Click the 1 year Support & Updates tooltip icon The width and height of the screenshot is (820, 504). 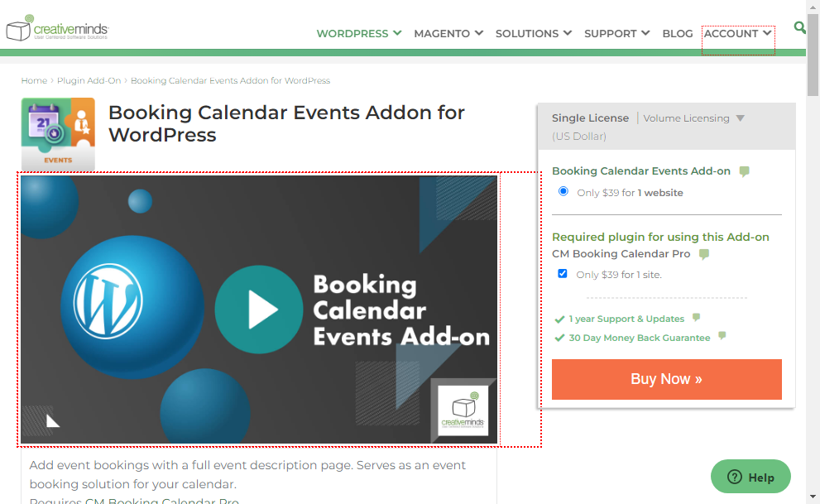coord(696,317)
